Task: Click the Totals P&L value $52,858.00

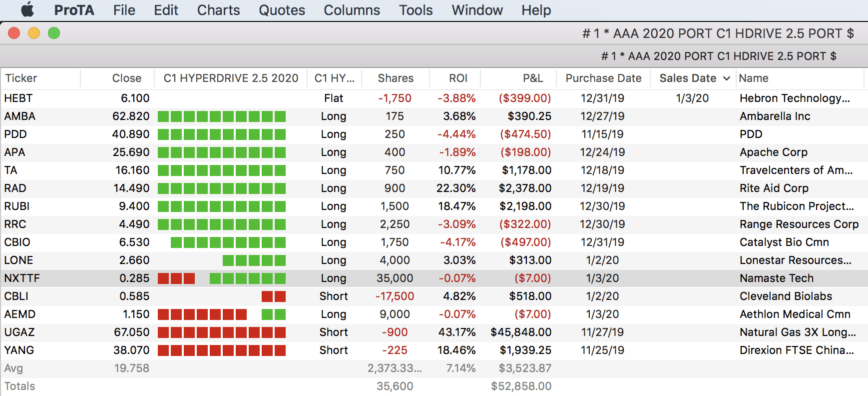Action: (521, 386)
